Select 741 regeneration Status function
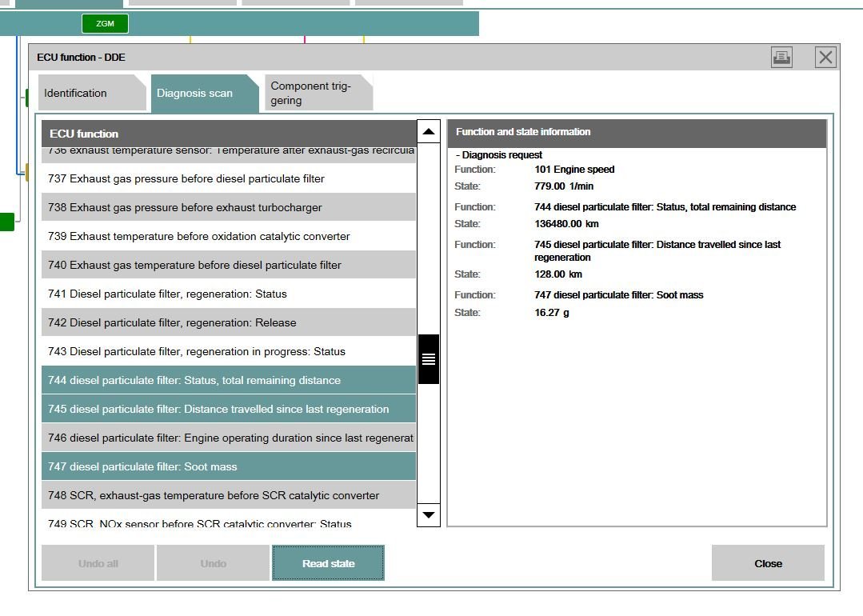This screenshot has height=616, width=863. coord(229,294)
